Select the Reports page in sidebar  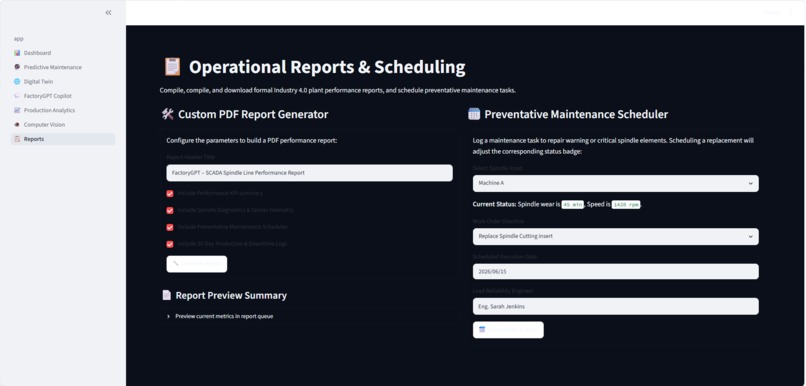pos(63,139)
